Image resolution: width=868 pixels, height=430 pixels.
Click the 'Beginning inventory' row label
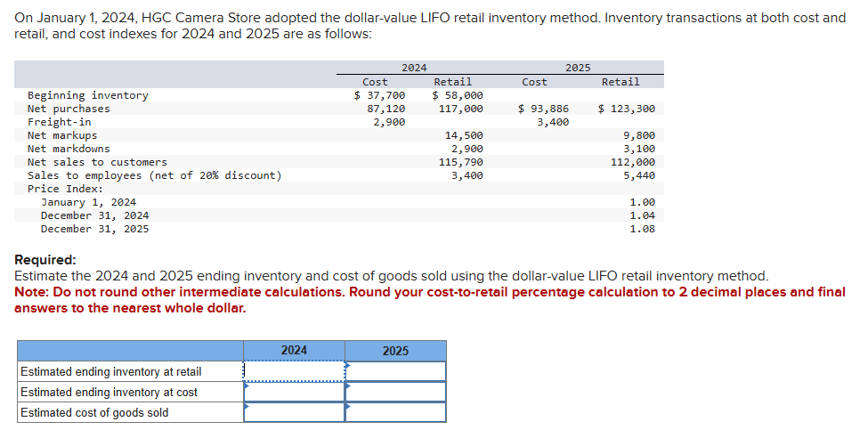pos(88,95)
